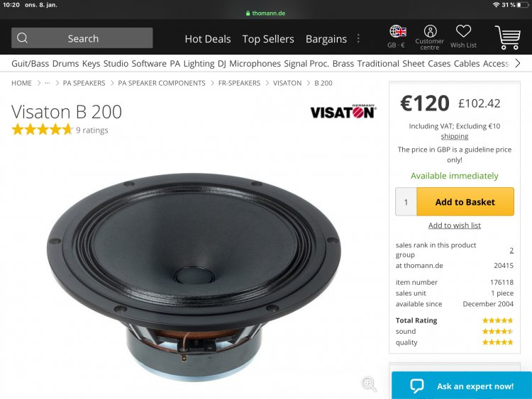The image size is (532, 399).
Task: Click the five-star rating below product title
Action: pyautogui.click(x=42, y=130)
